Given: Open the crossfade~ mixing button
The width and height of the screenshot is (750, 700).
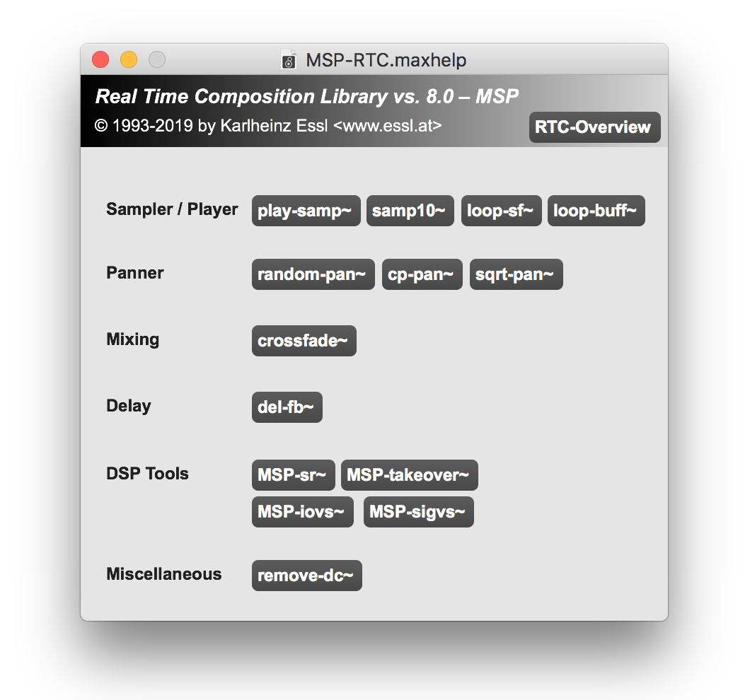Looking at the screenshot, I should [304, 341].
